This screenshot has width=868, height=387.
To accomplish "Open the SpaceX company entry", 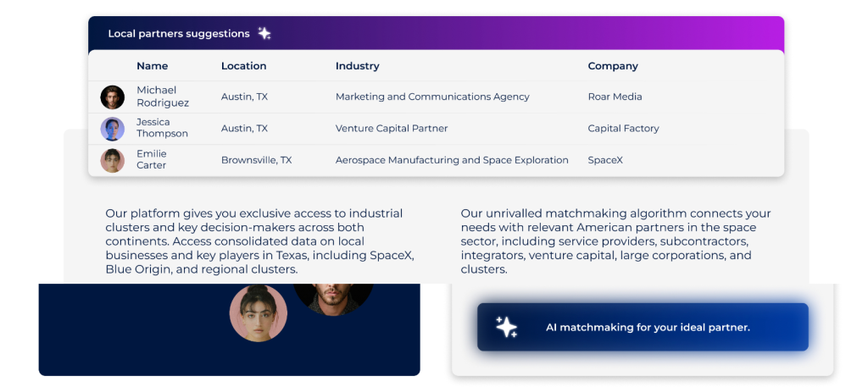I will tap(605, 160).
